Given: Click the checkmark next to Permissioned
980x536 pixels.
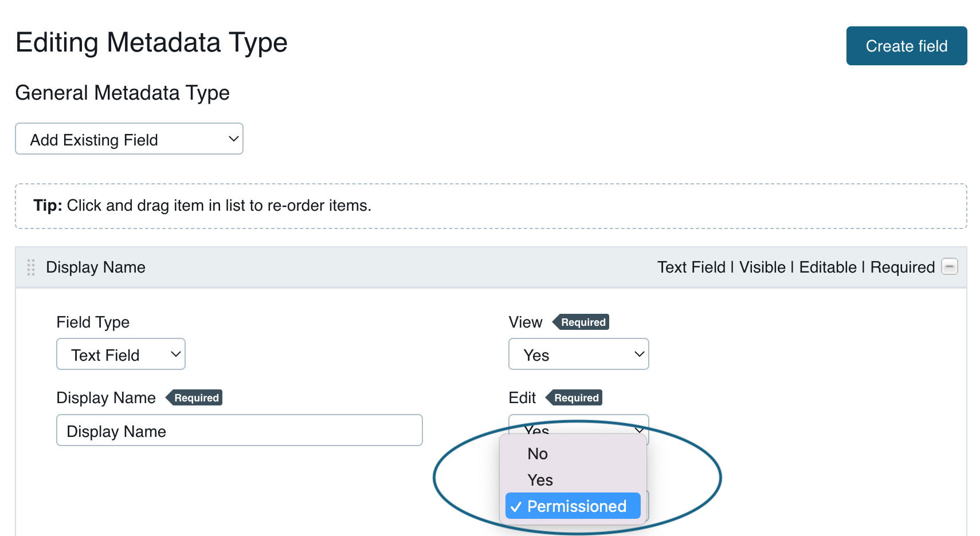Looking at the screenshot, I should click(x=516, y=506).
